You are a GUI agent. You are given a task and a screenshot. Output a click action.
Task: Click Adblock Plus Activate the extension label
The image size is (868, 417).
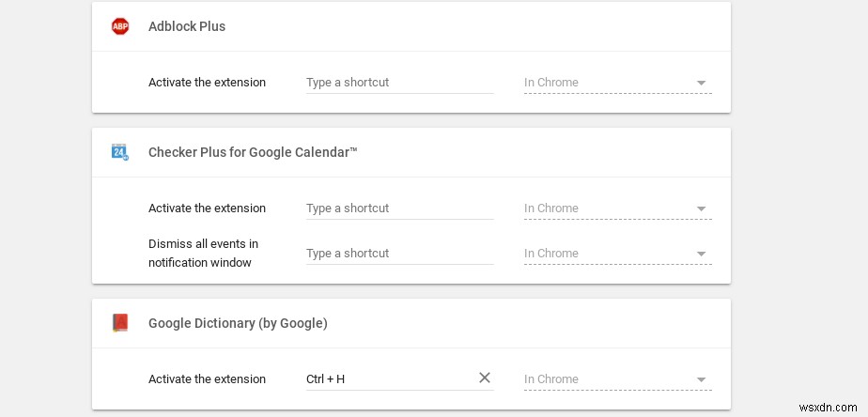[207, 83]
